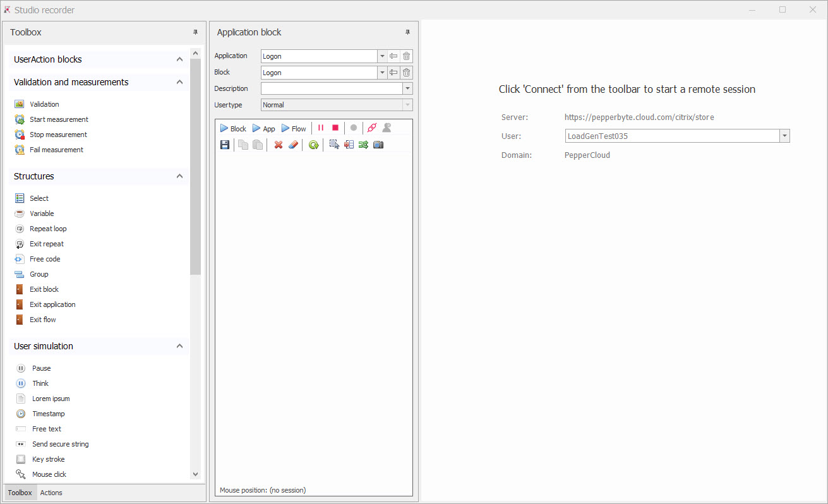Select the Send secure string item
Viewport: 828px width, 504px height.
coord(52,444)
